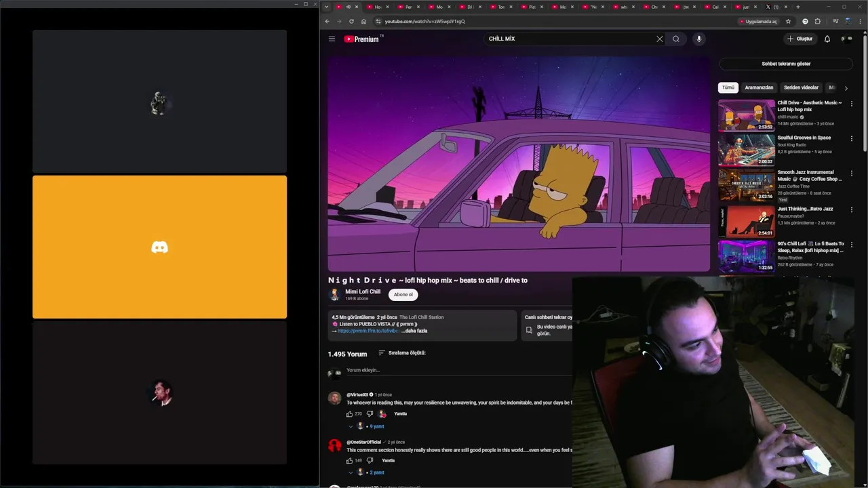Click the browser home icon
868x488 pixels.
pos(363,21)
